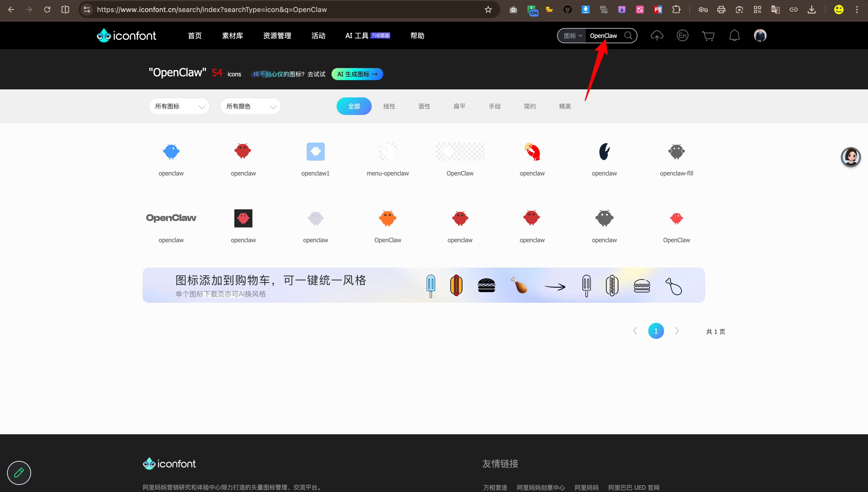Open the 活动 navigation item

point(318,35)
